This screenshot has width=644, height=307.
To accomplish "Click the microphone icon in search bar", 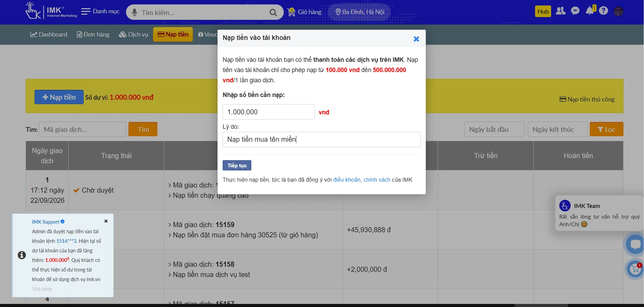I will (x=135, y=13).
